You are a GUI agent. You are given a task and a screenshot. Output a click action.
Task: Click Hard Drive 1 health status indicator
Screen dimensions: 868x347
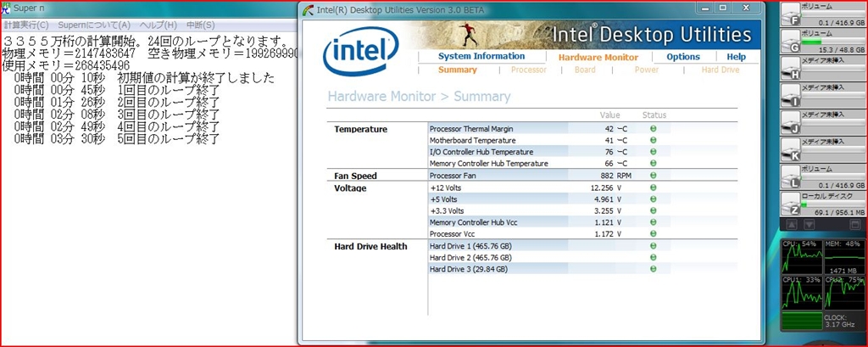[654, 245]
